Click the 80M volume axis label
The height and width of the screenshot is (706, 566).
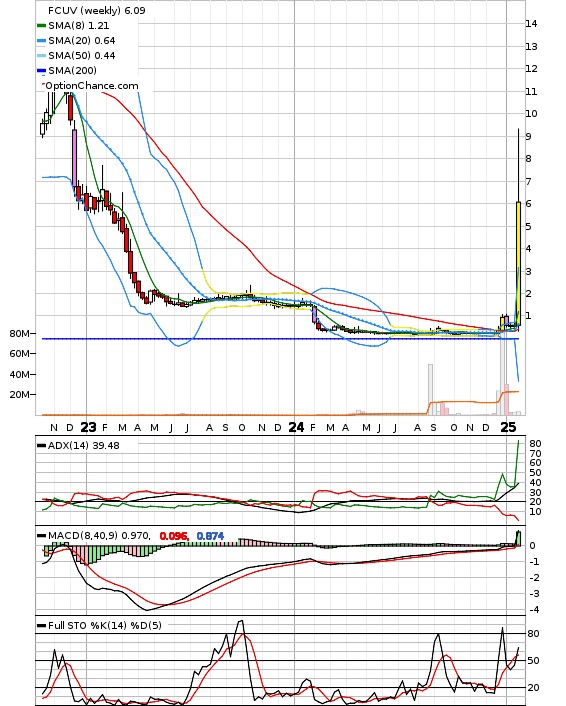point(20,334)
